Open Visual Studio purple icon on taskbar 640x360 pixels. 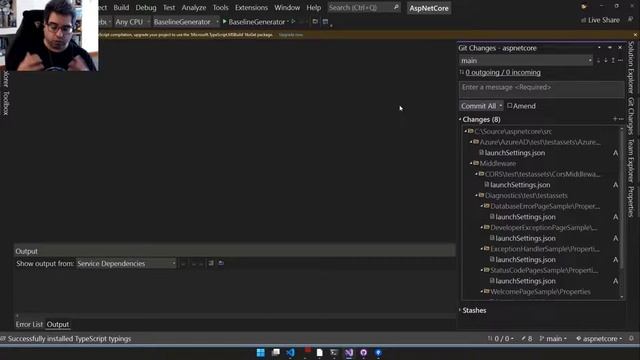coord(349,353)
